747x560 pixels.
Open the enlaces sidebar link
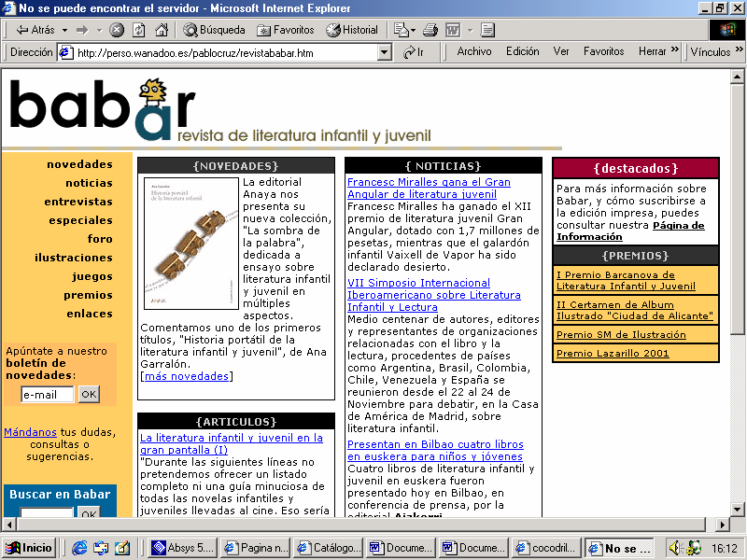(90, 314)
